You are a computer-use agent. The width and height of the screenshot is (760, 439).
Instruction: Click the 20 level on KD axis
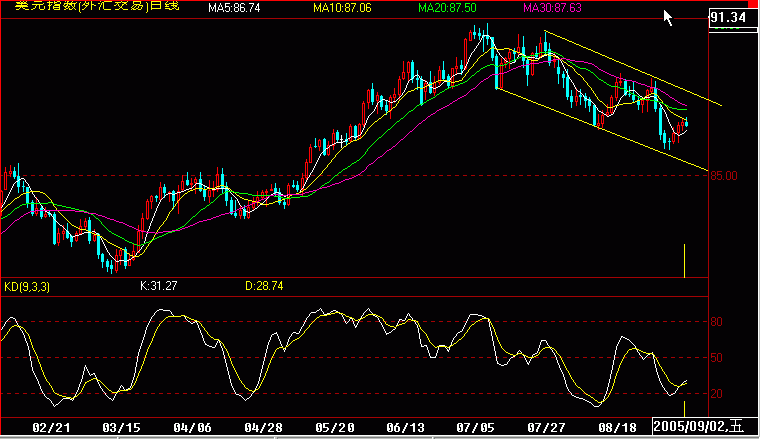(x=716, y=393)
